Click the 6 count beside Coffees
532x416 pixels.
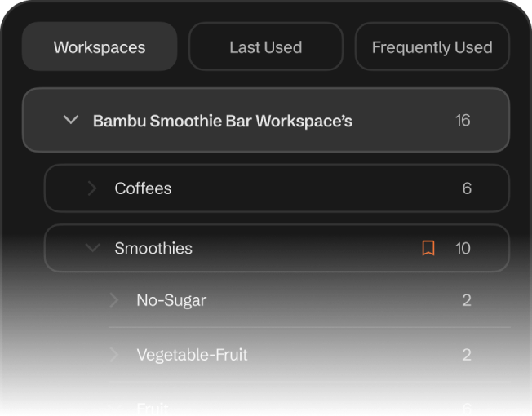467,188
